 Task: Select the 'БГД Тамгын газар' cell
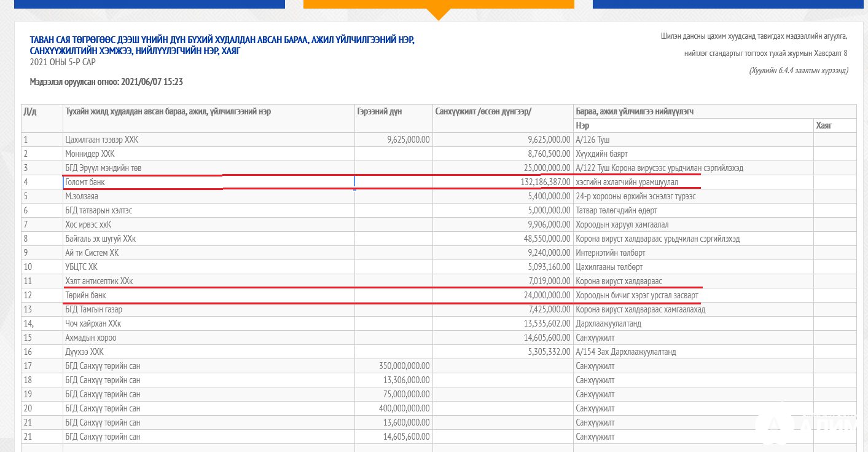(x=209, y=309)
